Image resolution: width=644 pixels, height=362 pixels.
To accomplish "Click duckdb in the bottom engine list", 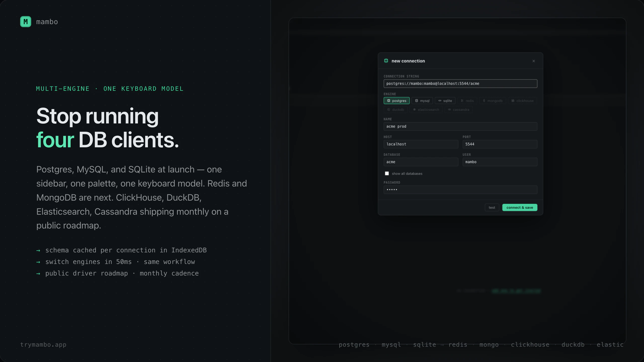I will pyautogui.click(x=573, y=345).
